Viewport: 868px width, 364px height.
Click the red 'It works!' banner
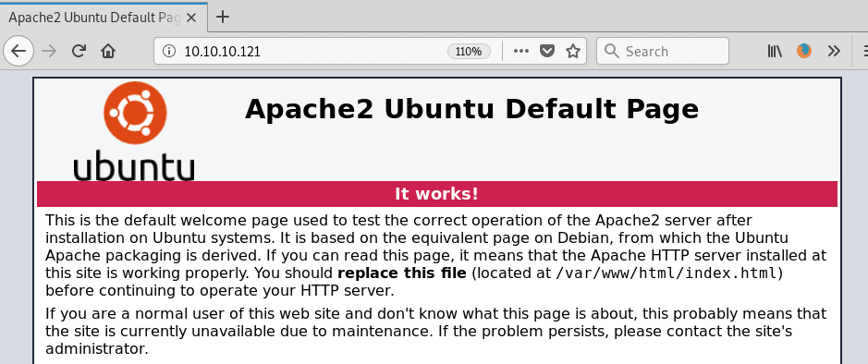coord(436,194)
